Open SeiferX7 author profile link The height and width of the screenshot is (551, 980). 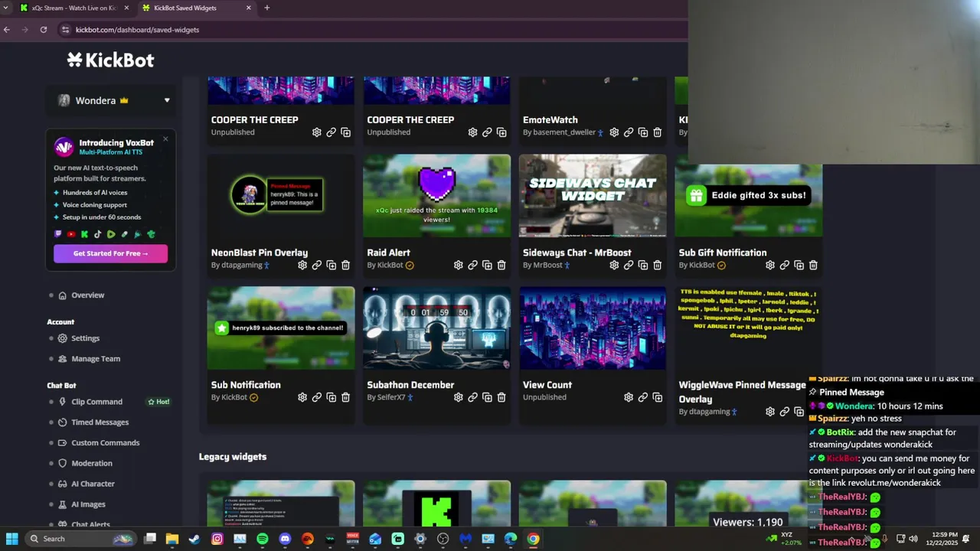click(390, 397)
